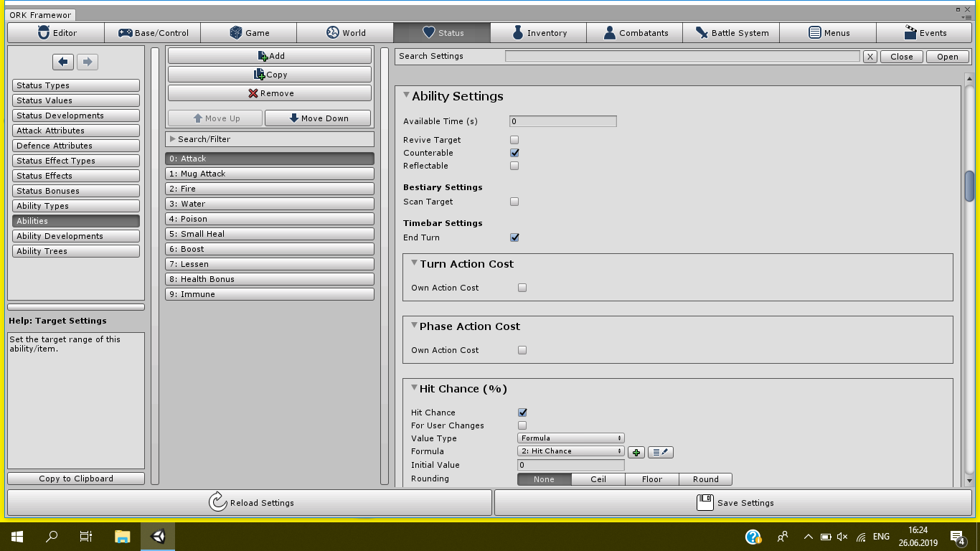
Task: Click the Available Time (s) field
Action: [563, 121]
